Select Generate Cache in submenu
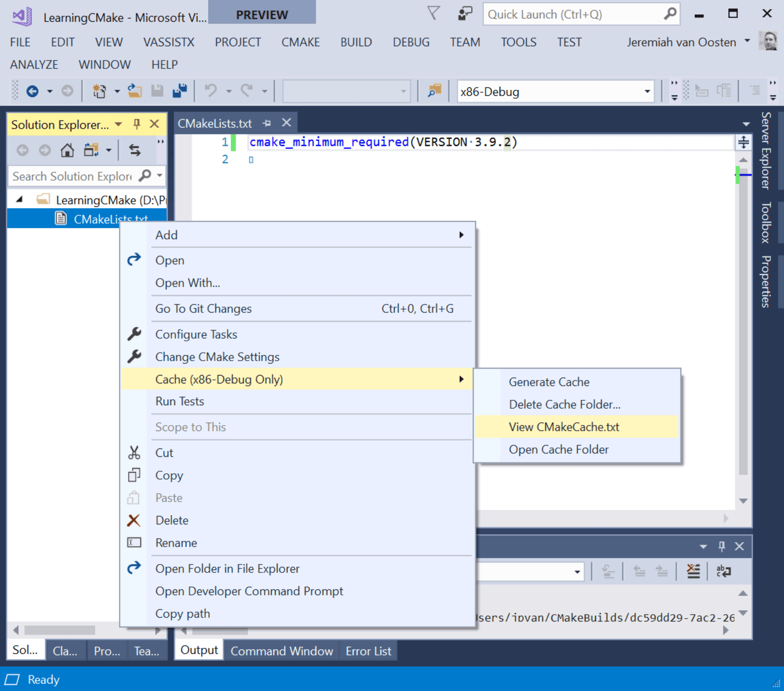784x691 pixels. click(577, 382)
